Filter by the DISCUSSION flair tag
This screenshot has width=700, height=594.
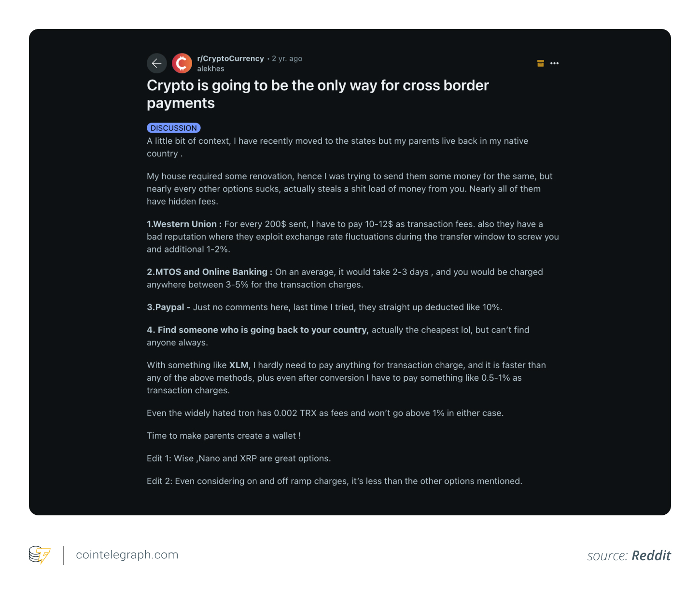coord(173,127)
